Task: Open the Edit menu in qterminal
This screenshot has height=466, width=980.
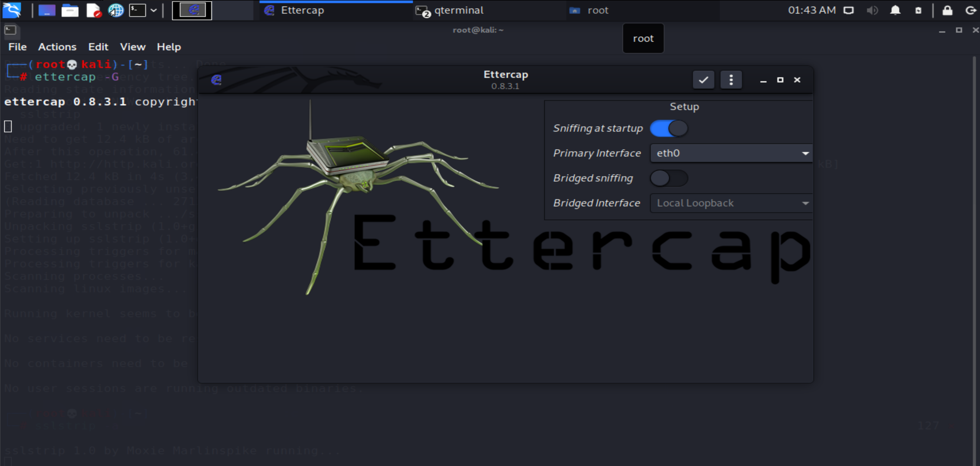Action: click(x=98, y=47)
